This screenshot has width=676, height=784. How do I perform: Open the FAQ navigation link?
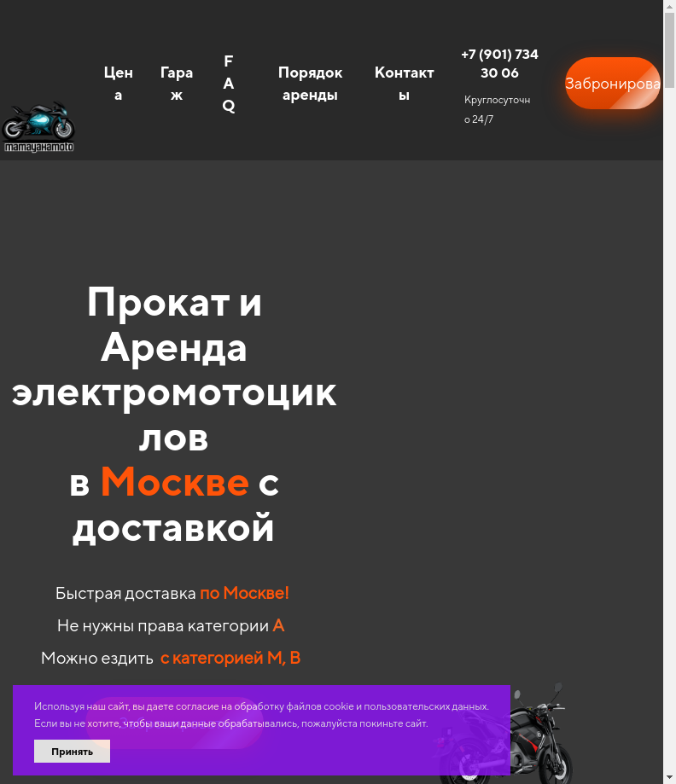[x=229, y=84]
